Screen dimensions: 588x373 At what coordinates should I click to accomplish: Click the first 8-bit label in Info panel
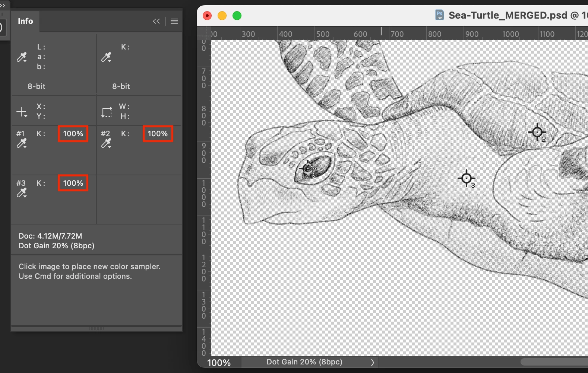37,86
